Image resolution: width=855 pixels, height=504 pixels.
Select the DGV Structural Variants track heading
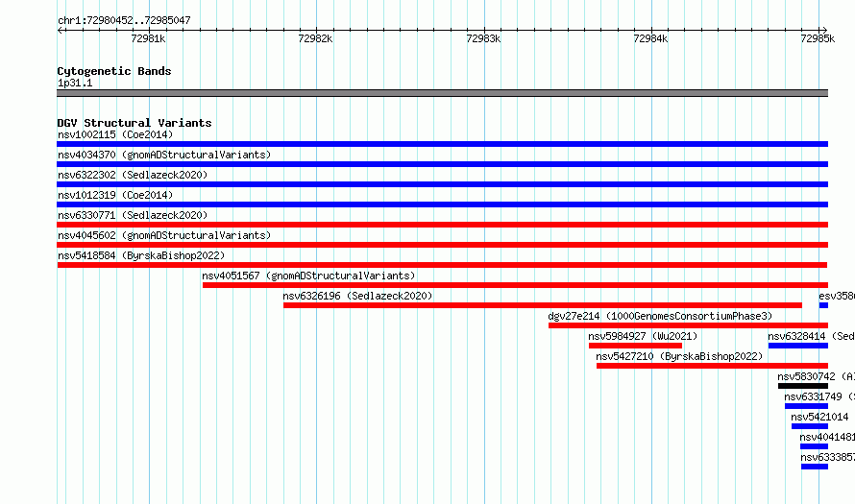(x=134, y=123)
